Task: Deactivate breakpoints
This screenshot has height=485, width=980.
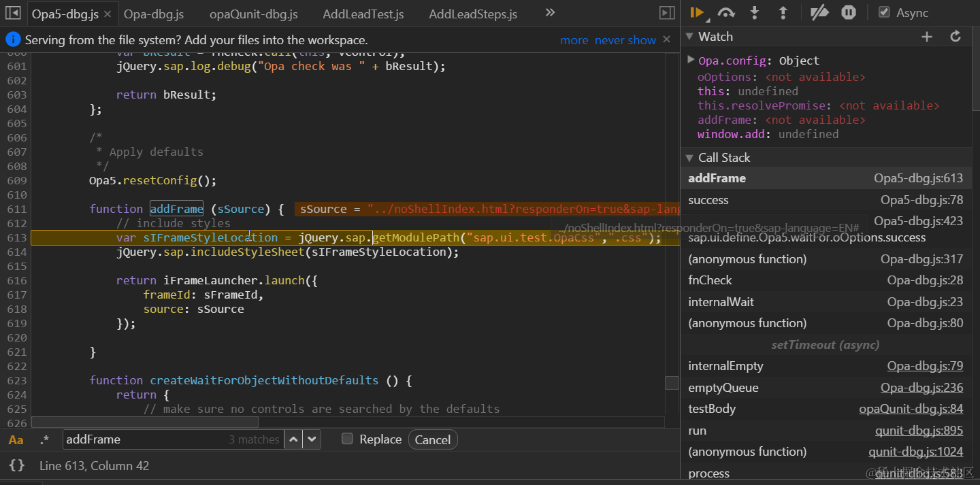Action: coord(820,13)
